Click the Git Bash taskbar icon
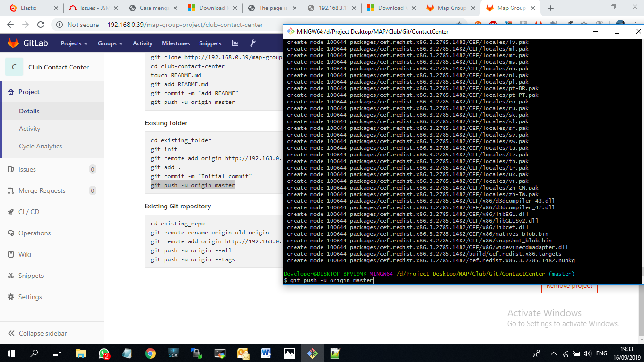Screen dimensions: 644x362 pos(312,353)
